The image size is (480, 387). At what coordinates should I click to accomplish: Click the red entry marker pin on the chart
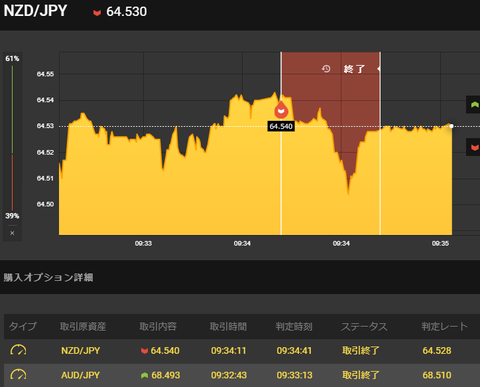coord(281,110)
